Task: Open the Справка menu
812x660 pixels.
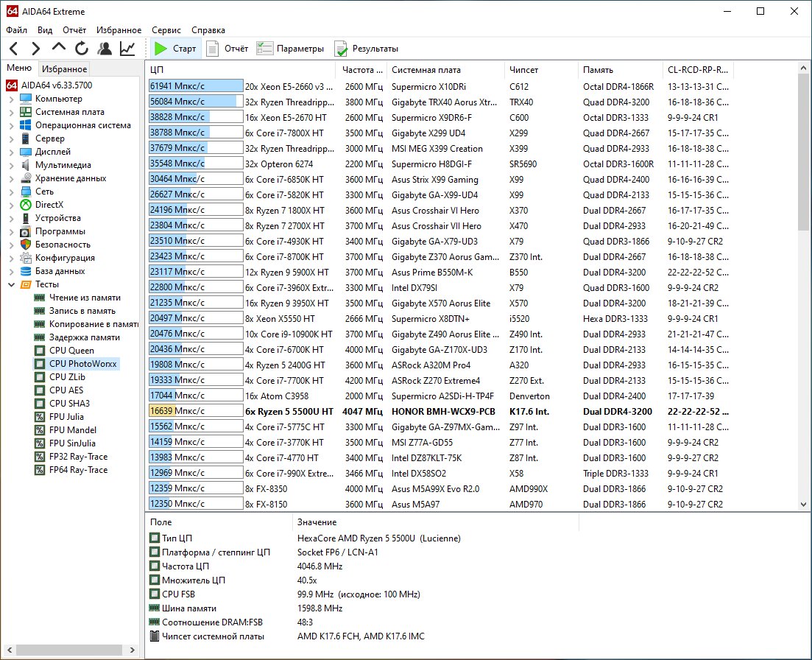Action: pos(208,30)
